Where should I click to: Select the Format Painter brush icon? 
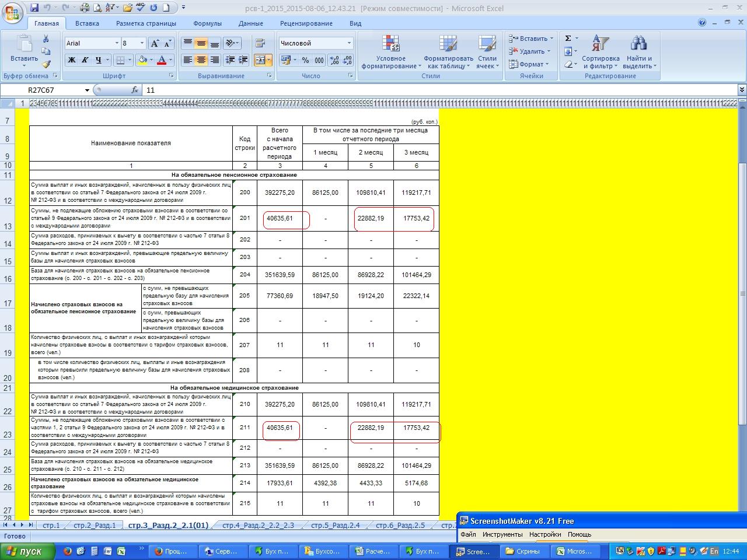pos(46,64)
